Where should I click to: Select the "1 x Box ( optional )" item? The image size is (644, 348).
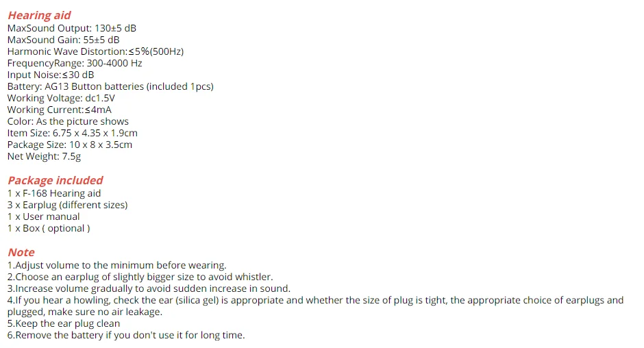pos(49,228)
